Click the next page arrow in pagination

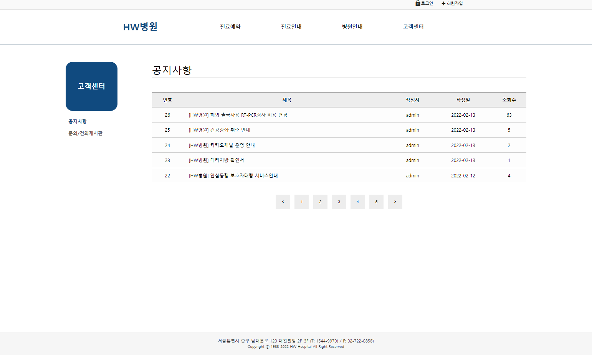(x=395, y=202)
